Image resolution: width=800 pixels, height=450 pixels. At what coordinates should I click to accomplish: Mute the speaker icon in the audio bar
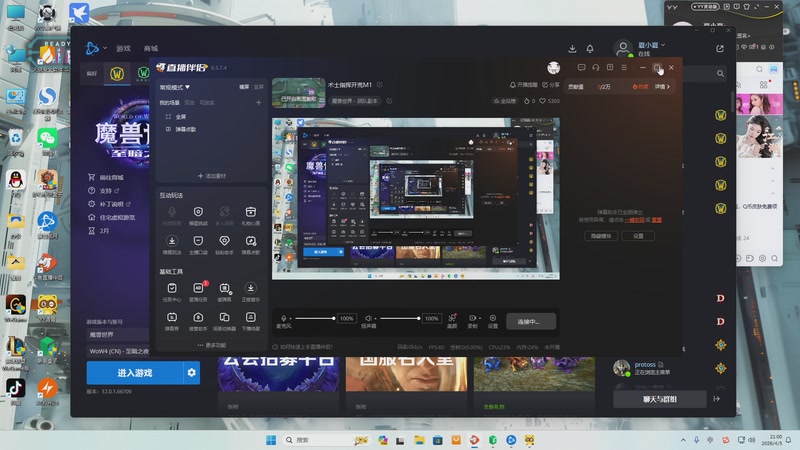click(x=368, y=318)
